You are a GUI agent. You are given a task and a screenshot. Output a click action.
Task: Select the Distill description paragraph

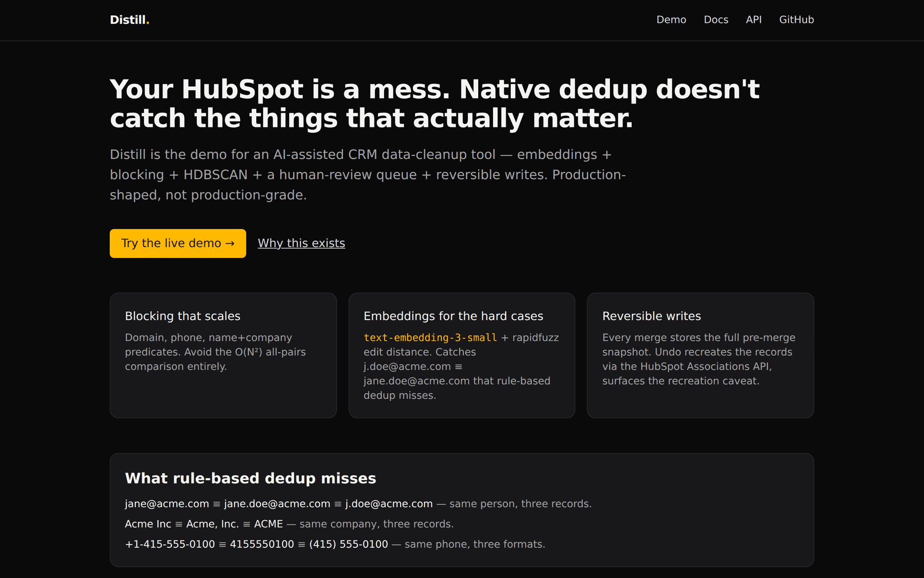coord(368,175)
